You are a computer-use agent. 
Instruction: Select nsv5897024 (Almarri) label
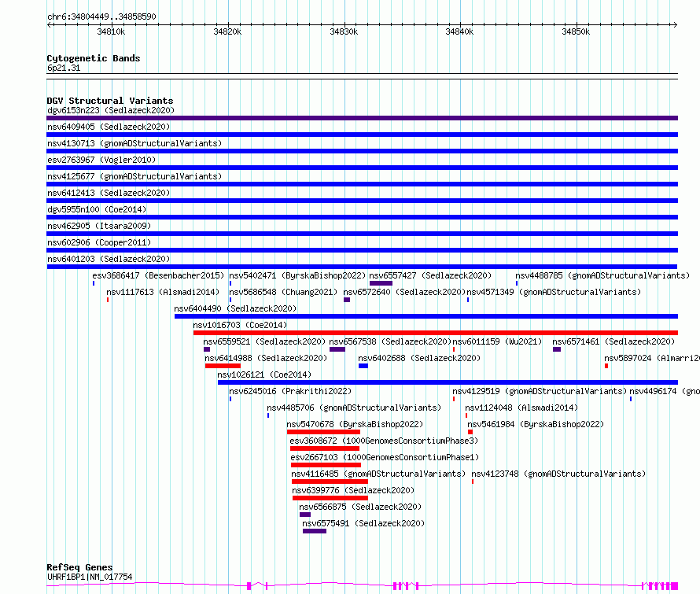click(652, 358)
